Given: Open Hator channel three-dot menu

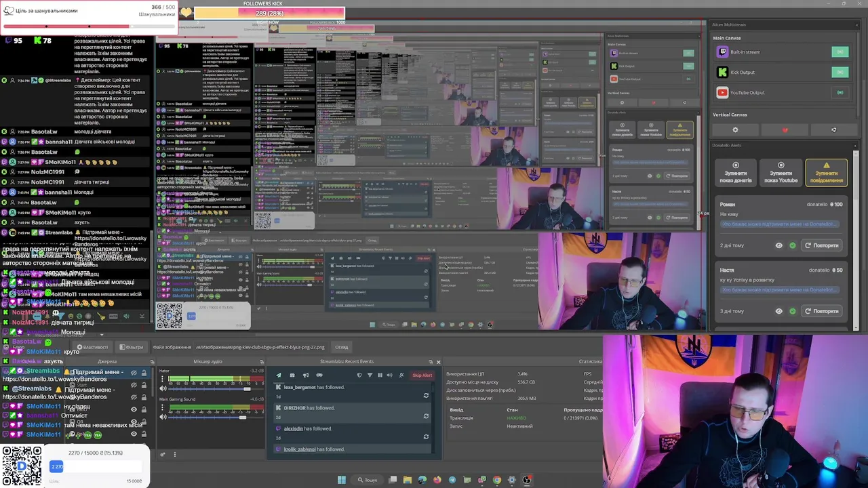Looking at the screenshot, I should [x=162, y=378].
